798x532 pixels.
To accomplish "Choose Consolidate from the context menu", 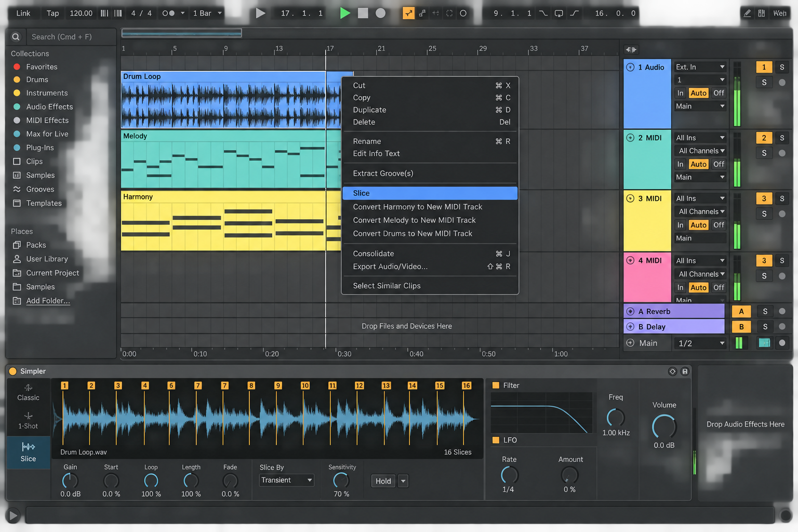I will [430, 254].
